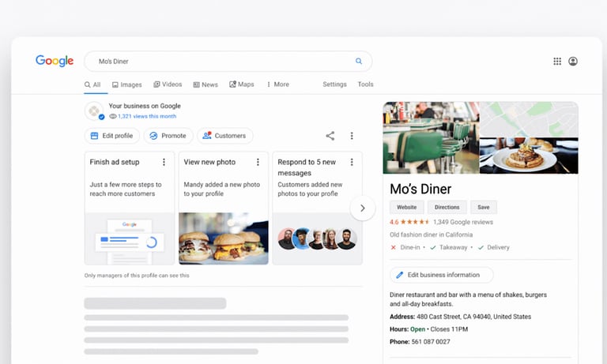This screenshot has height=364, width=607.
Task: Click the customer avatars row
Action: [x=317, y=238]
